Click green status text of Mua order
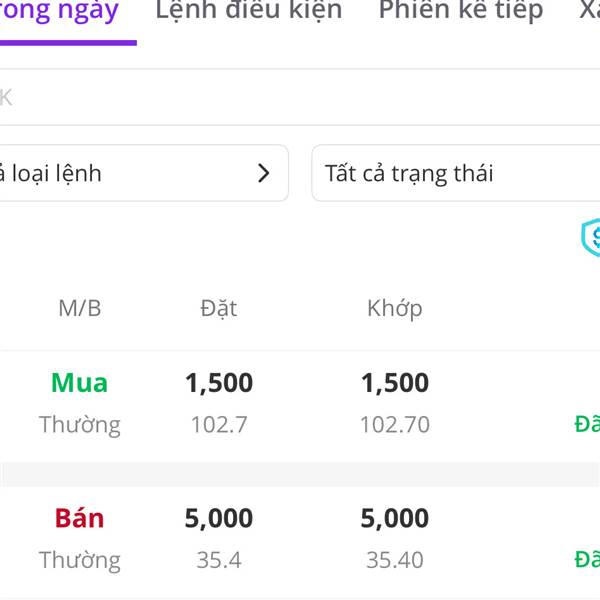The height and width of the screenshot is (600, 600). coord(587,424)
